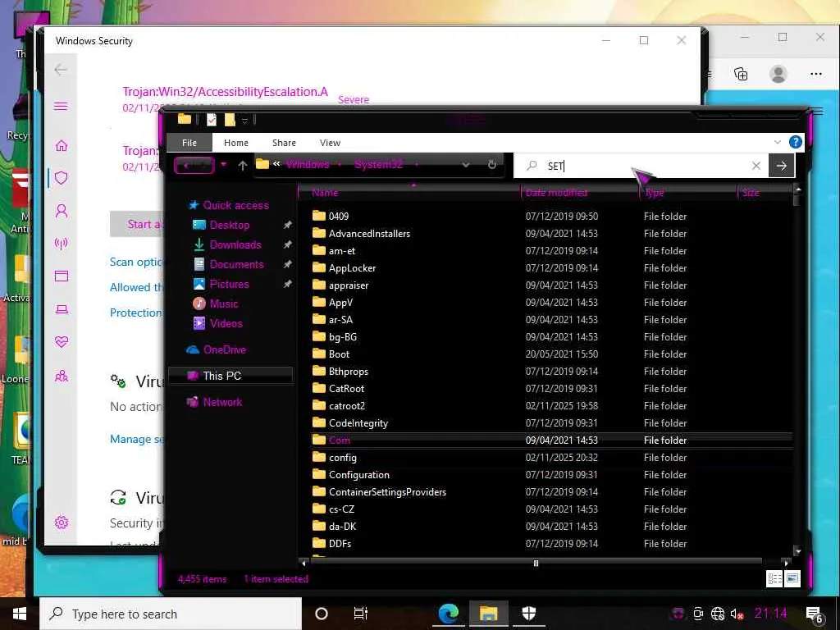This screenshot has height=630, width=840.
Task: Open Device security laptop icon
Action: 62,309
